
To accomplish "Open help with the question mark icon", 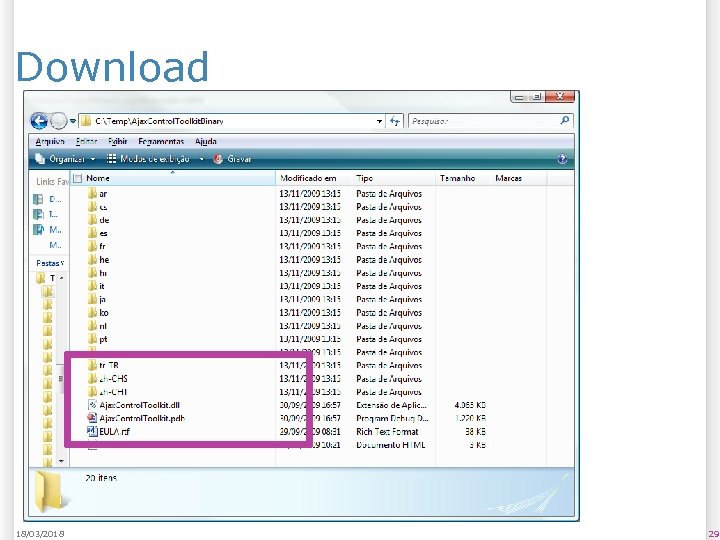I will point(562,159).
